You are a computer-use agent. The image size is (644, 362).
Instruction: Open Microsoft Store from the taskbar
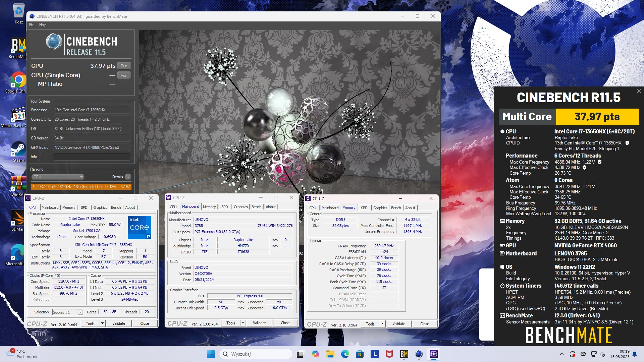(360, 354)
